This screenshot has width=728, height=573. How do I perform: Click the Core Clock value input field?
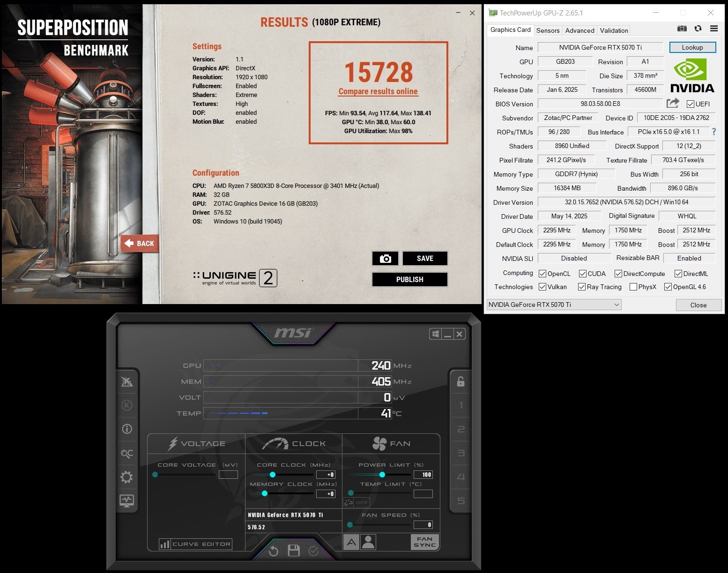coord(326,475)
